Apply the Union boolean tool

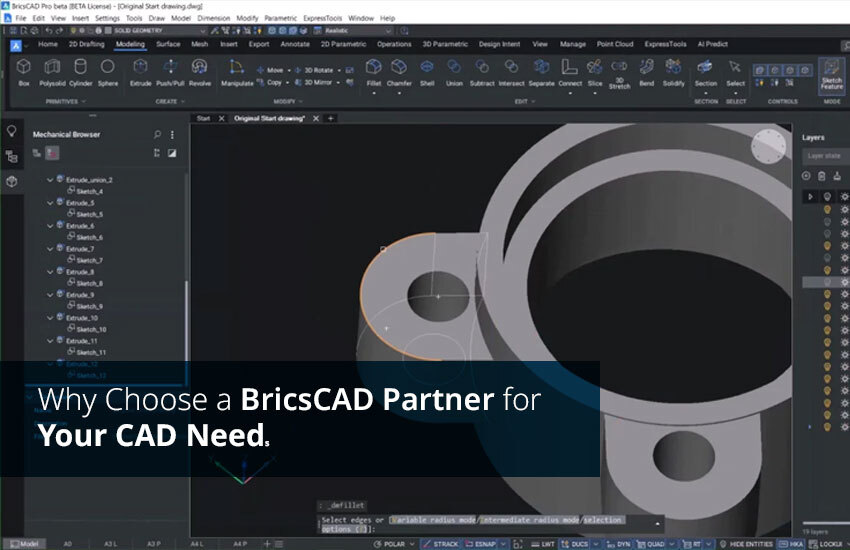454,72
